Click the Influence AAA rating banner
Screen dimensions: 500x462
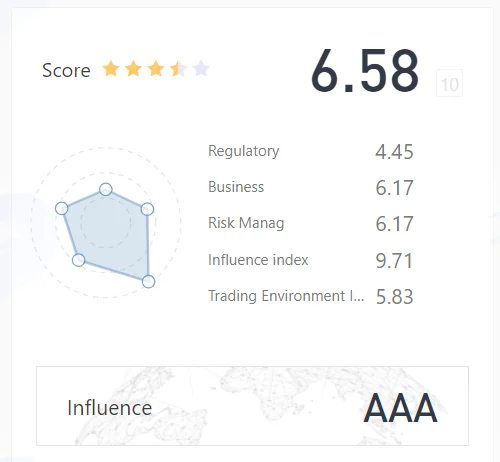[x=252, y=406]
